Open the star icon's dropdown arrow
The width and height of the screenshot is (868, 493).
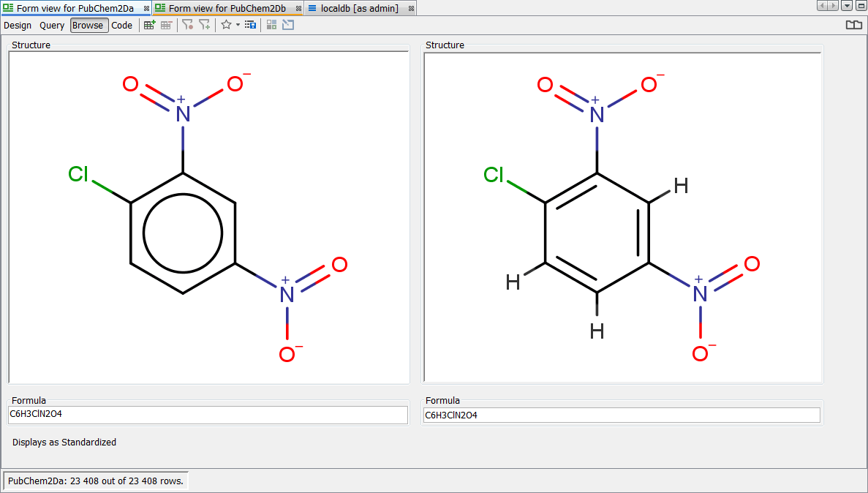click(238, 25)
